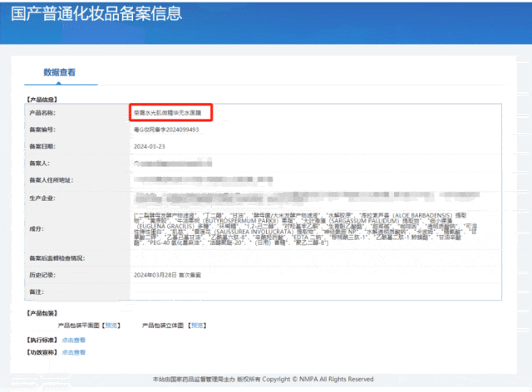Select the 备案日期 value 2024-03-23
Image resolution: width=532 pixels, height=392 pixels.
pos(150,146)
